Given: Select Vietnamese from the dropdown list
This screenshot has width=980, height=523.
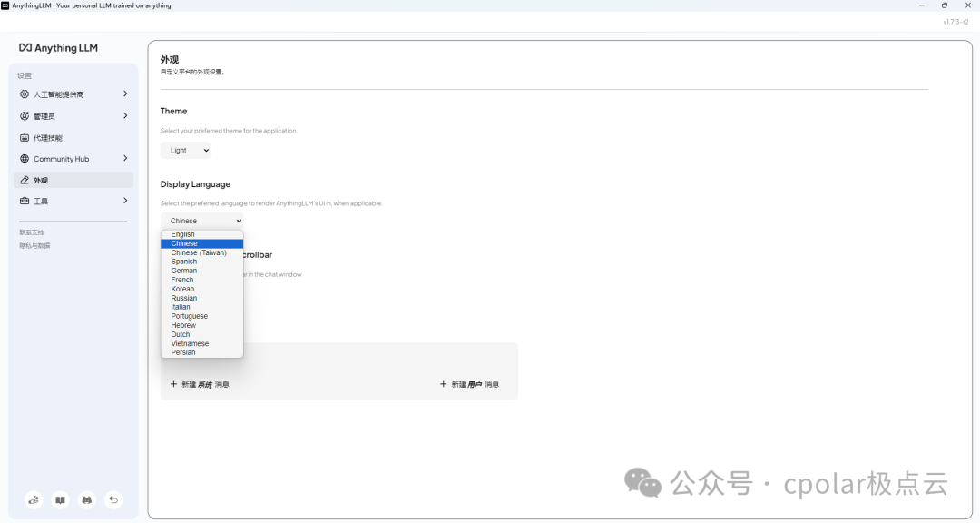Looking at the screenshot, I should (x=201, y=343).
